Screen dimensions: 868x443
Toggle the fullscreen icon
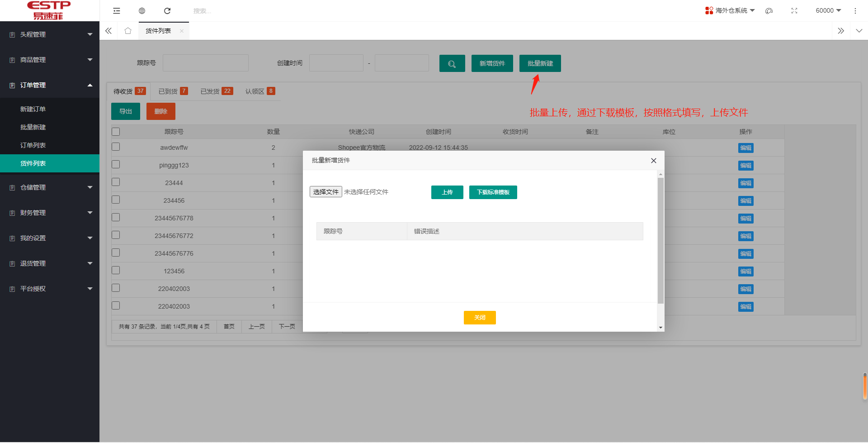(794, 11)
